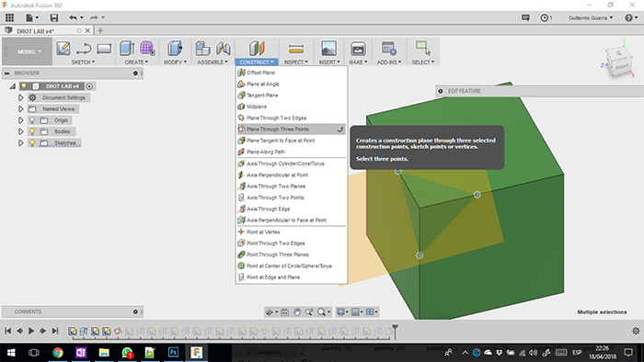Toggle visibility bulb of Origin folder
This screenshot has height=362, width=644.
[32, 120]
